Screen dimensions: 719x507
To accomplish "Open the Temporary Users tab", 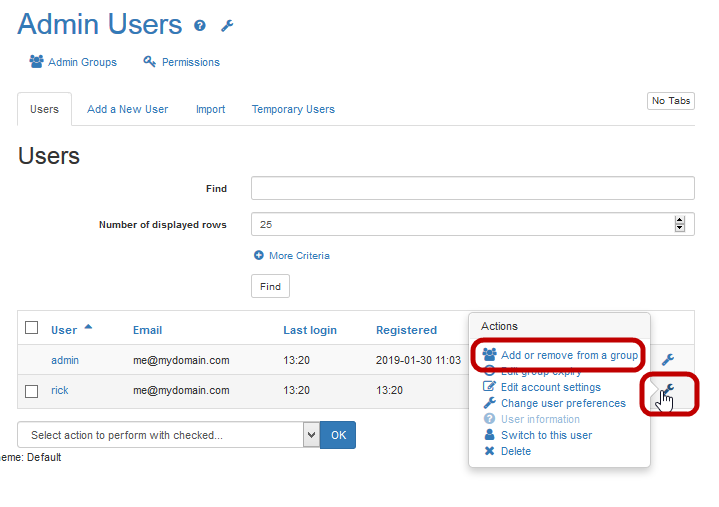I will 293,109.
